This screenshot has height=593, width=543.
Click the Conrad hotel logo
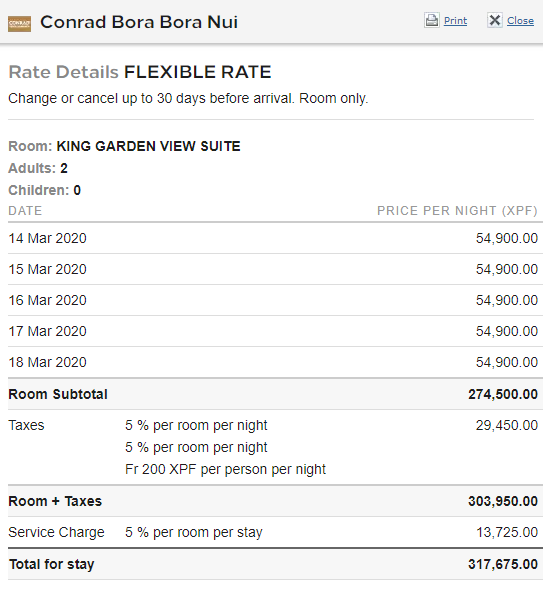19,24
